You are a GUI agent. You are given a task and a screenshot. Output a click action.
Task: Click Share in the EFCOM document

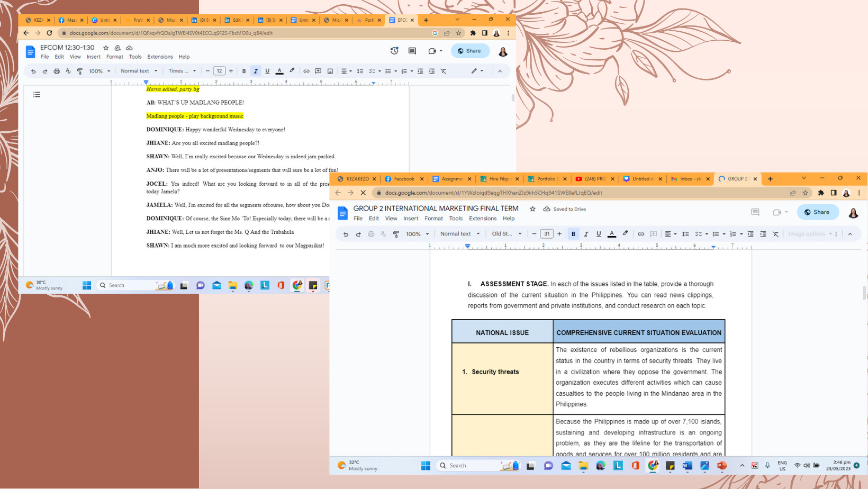pyautogui.click(x=469, y=51)
